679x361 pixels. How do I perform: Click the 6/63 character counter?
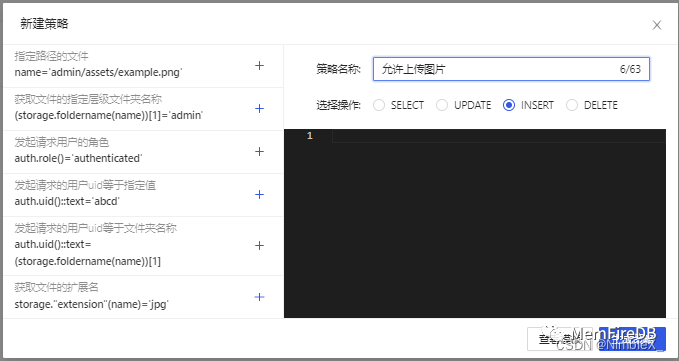click(x=630, y=69)
